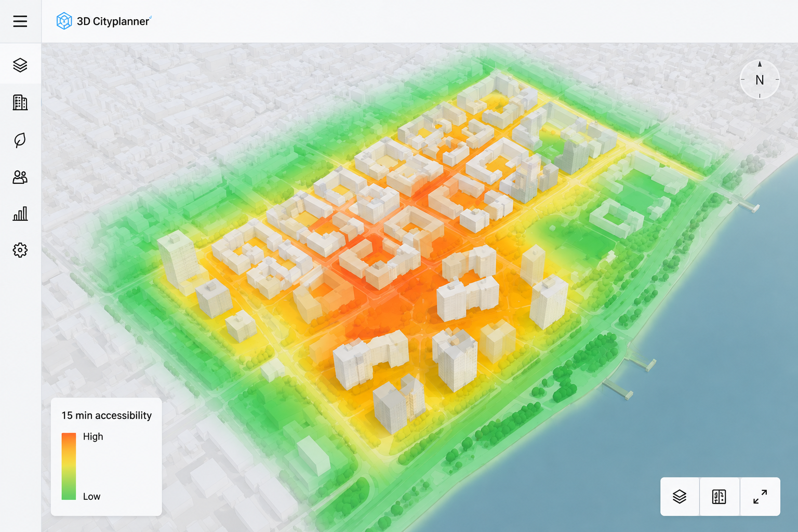Show the bar chart analytics panel
798x532 pixels.
(x=20, y=214)
